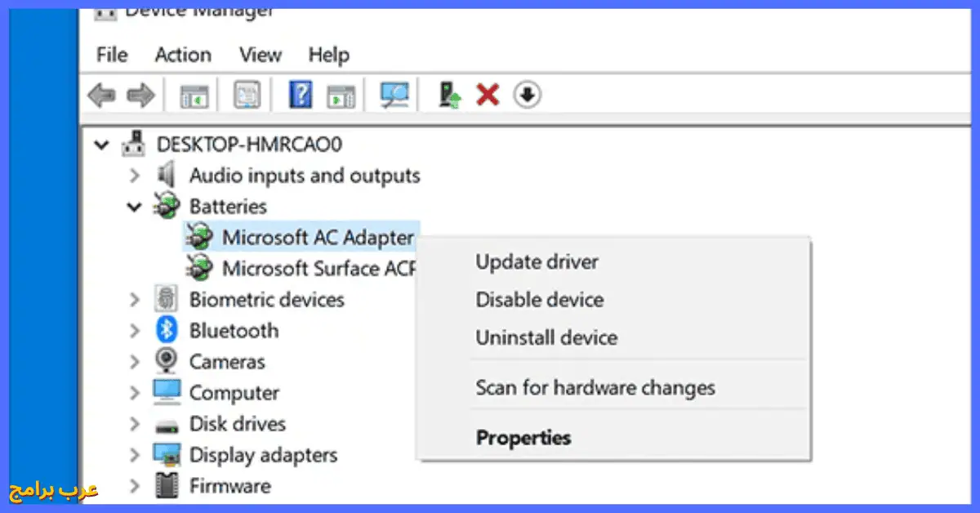Click the Disk drives icon
This screenshot has width=980, height=513.
tap(167, 425)
